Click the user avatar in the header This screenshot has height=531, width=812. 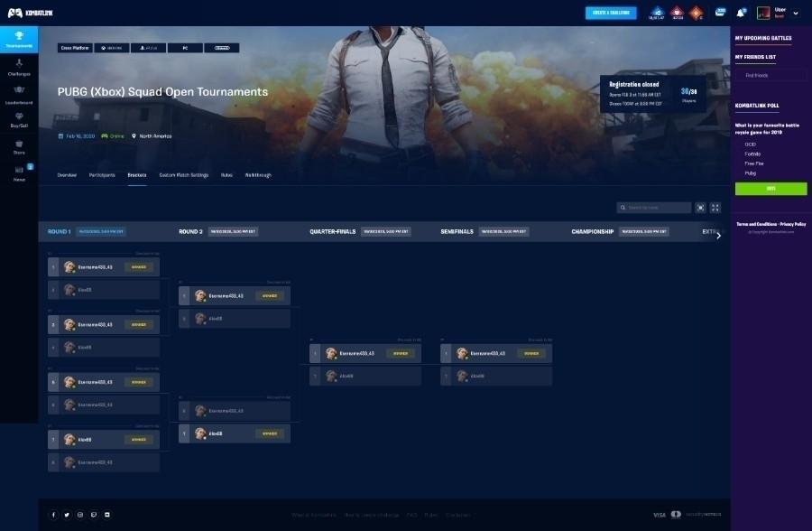(763, 13)
